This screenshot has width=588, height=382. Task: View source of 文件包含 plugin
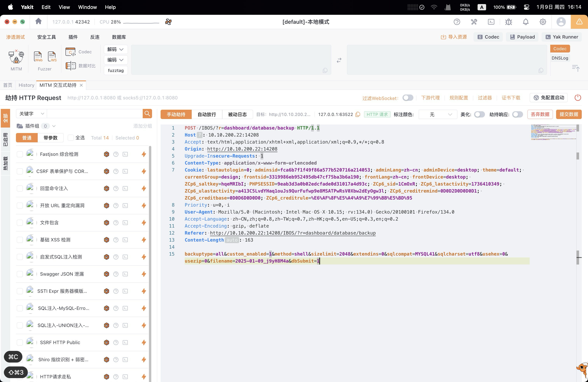point(125,223)
